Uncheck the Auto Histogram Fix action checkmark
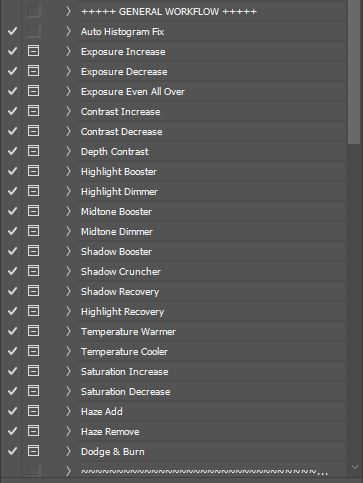This screenshot has height=483, width=363. point(13,31)
